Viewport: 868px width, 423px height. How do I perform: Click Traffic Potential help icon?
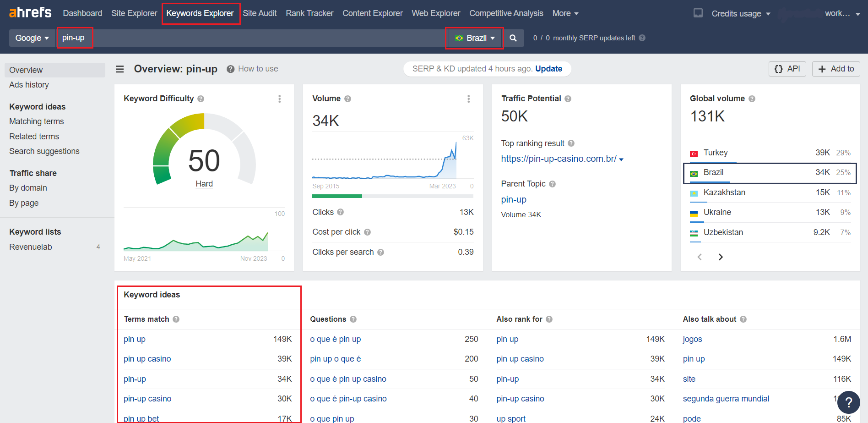(568, 99)
